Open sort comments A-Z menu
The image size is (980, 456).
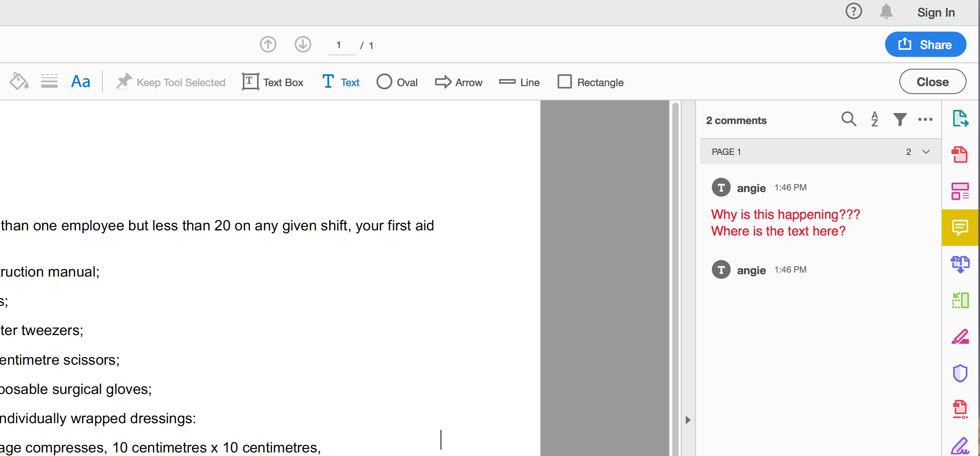coord(875,119)
